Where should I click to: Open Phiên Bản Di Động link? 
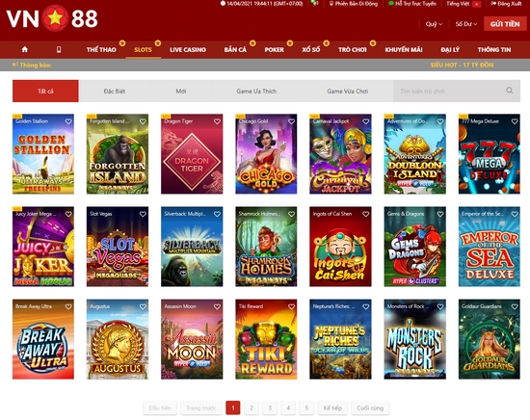click(x=354, y=4)
